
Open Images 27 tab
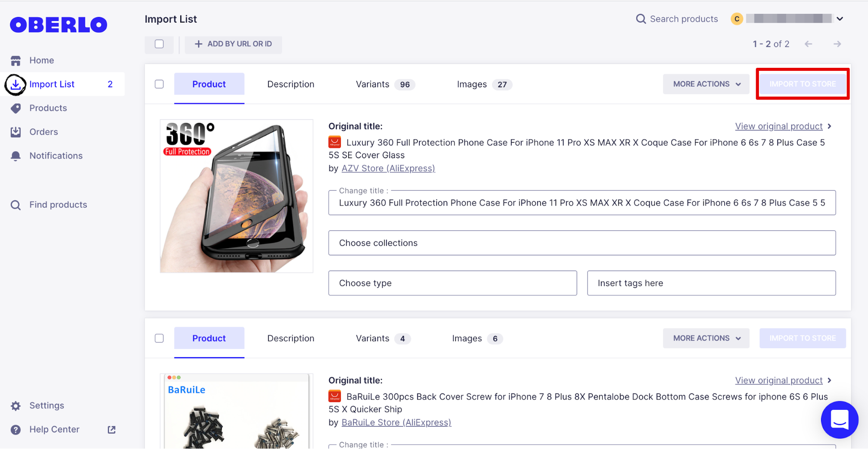[485, 84]
